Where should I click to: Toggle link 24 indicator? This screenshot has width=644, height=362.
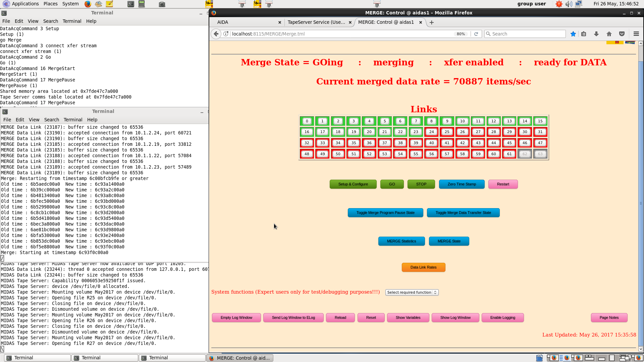pos(431,132)
